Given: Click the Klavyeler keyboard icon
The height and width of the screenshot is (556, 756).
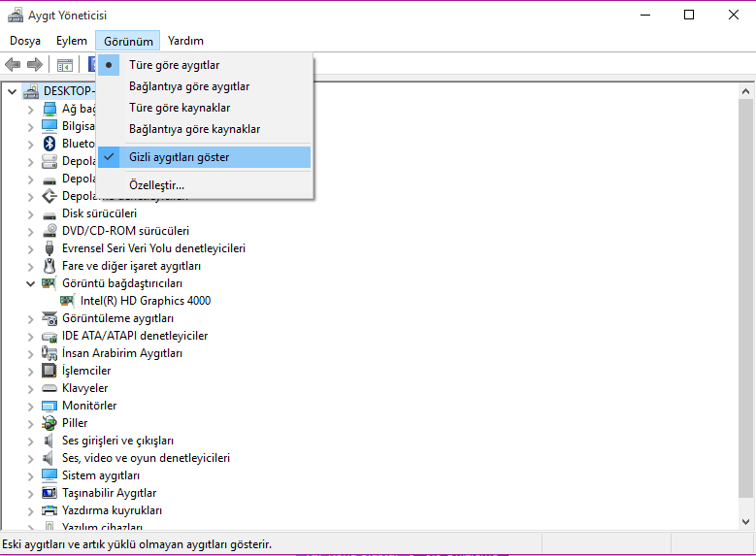Looking at the screenshot, I should click(x=49, y=388).
